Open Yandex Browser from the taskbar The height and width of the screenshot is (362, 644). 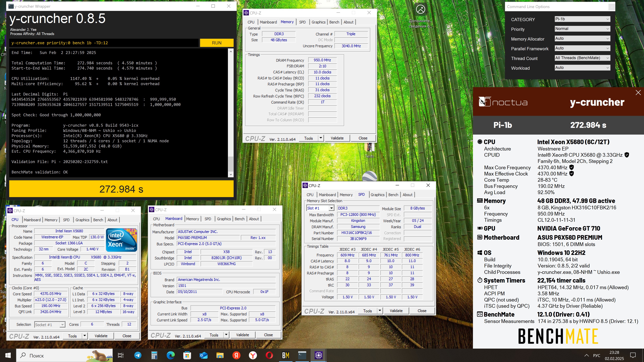pyautogui.click(x=253, y=355)
